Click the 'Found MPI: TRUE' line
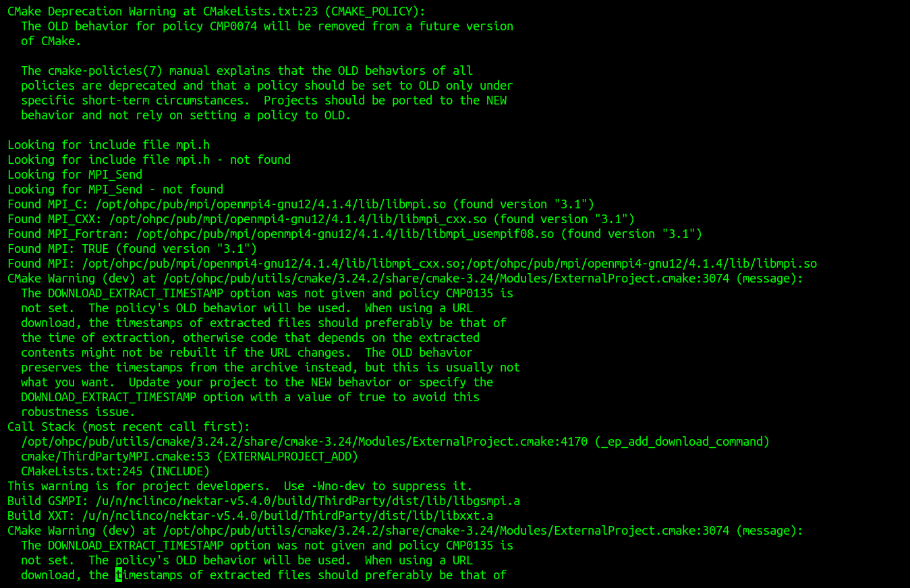This screenshot has width=910, height=588. pyautogui.click(x=132, y=249)
